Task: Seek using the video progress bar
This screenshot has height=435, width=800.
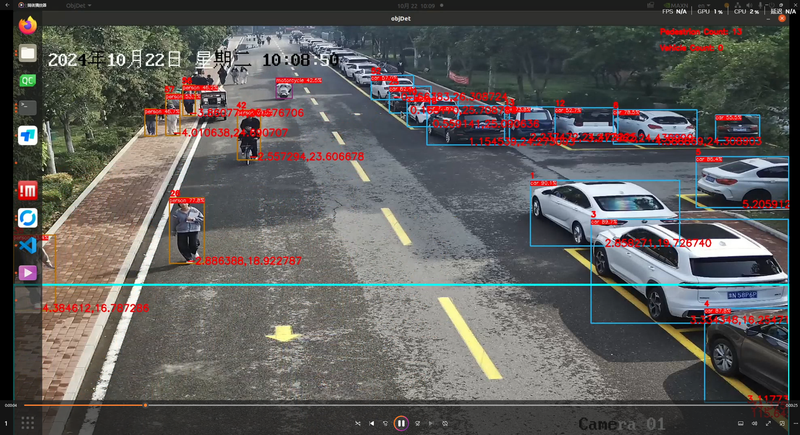Action: (x=401, y=405)
